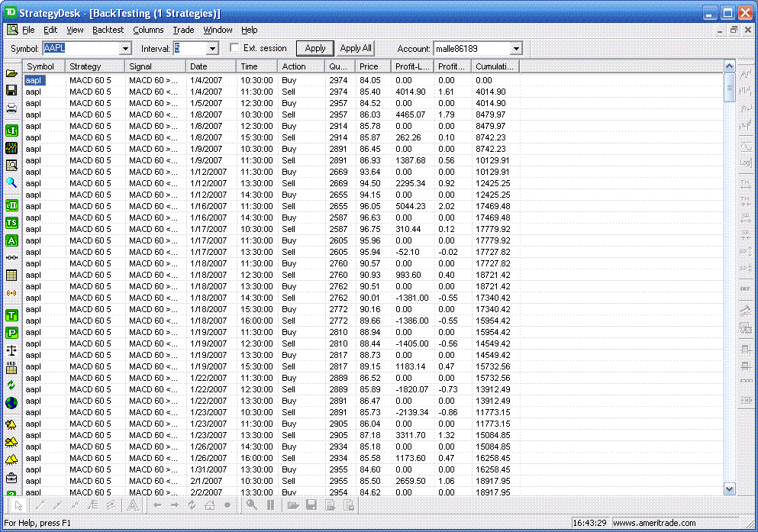Click the printer icon in left sidebar
Viewport: 758px width, 532px height.
click(11, 108)
